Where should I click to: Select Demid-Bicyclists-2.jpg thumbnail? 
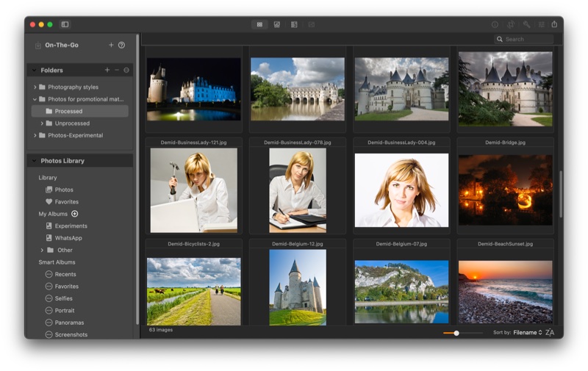click(193, 291)
